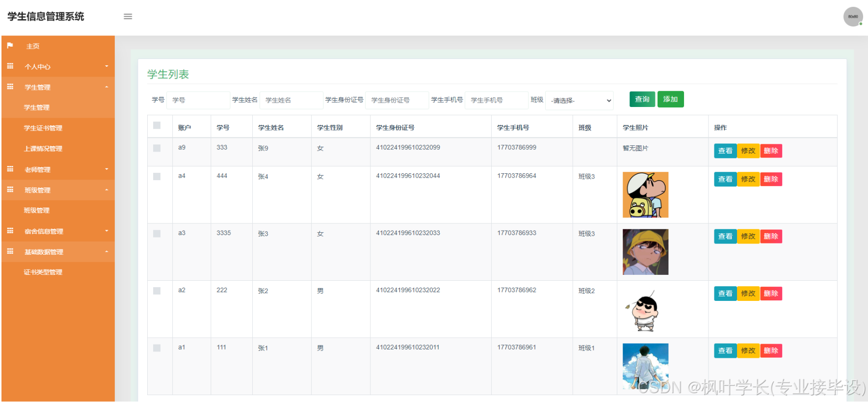The height and width of the screenshot is (402, 868).
Task: View details of student 张4
Action: click(725, 179)
